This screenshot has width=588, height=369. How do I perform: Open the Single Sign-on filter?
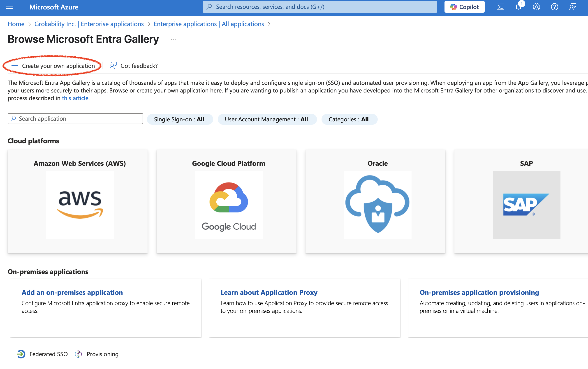(180, 119)
